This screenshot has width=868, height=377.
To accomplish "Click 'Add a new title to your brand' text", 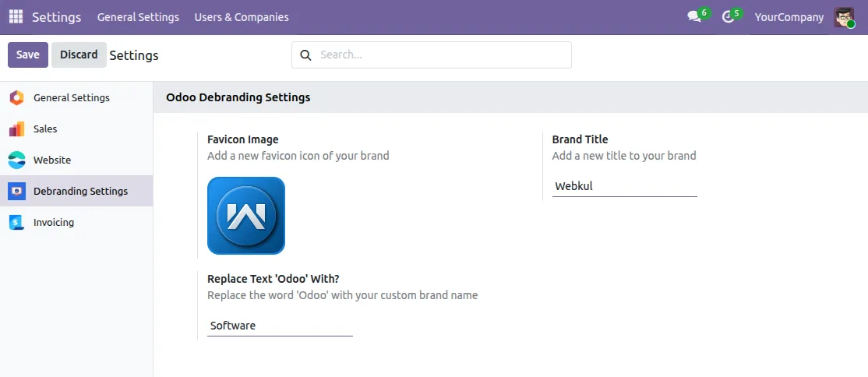I will pyautogui.click(x=624, y=156).
